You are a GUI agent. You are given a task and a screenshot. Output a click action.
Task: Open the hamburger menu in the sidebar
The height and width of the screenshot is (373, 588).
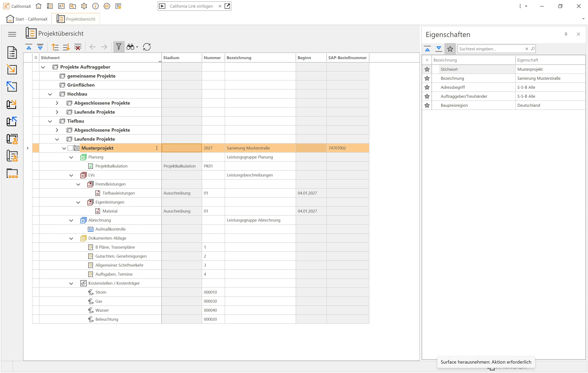coord(12,34)
